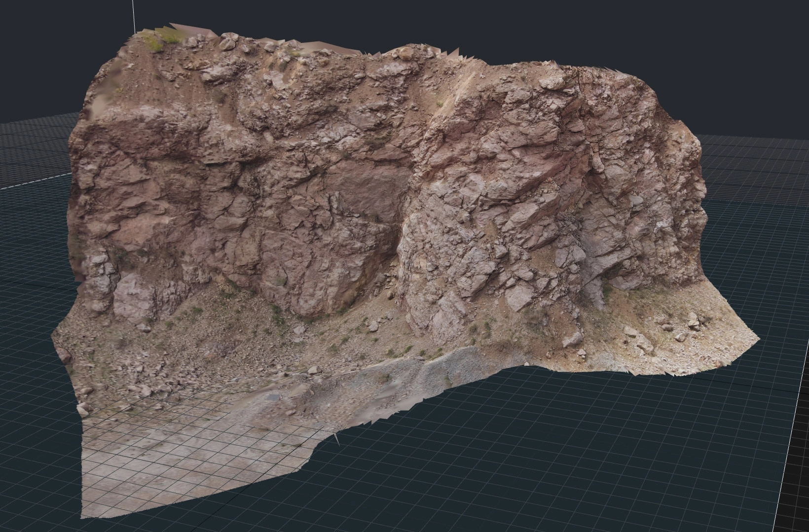This screenshot has height=532, width=809.
Task: Click the grid floor right of the mesh
Action: pyautogui.click(x=592, y=444)
